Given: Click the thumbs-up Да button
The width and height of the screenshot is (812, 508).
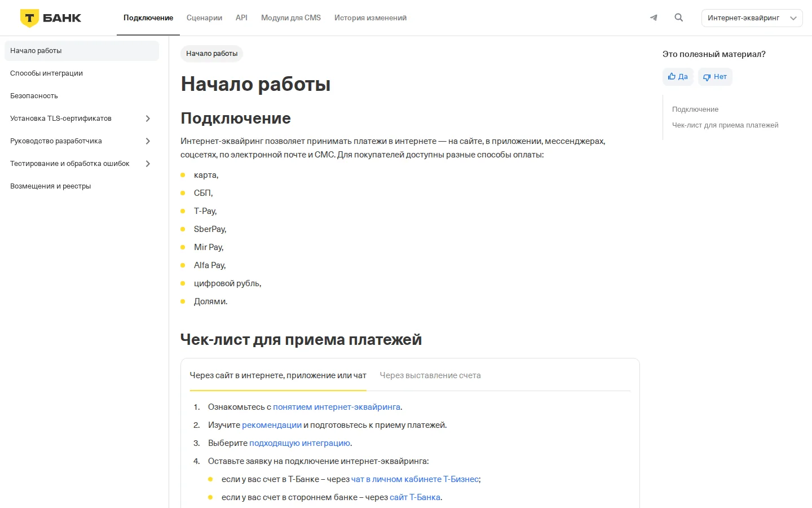Looking at the screenshot, I should 678,77.
